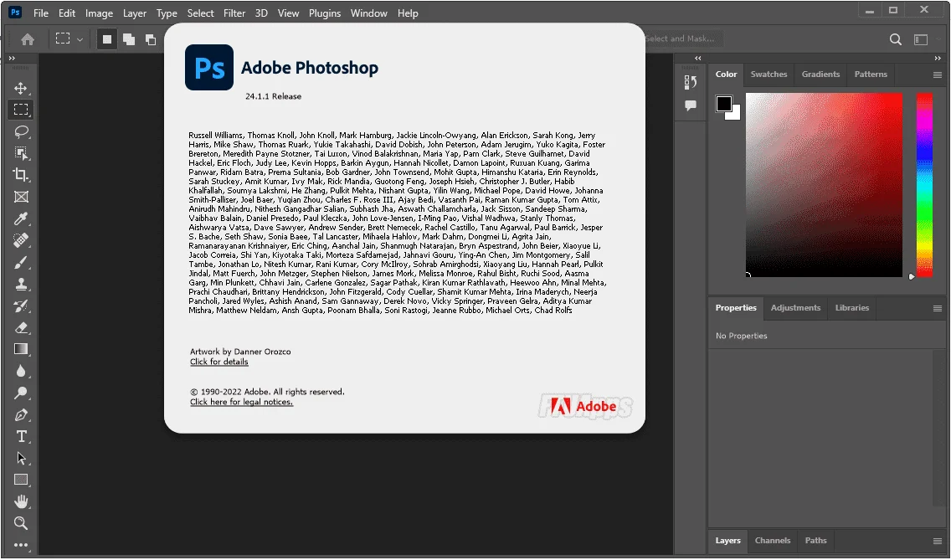The width and height of the screenshot is (951, 560).
Task: Switch to the Channels tab
Action: coord(772,541)
